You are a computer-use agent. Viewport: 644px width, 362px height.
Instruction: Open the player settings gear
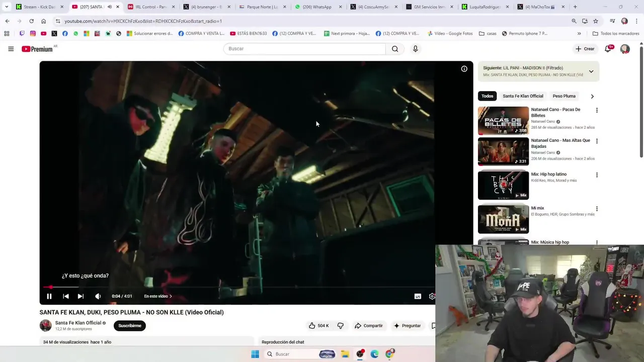pos(432,296)
